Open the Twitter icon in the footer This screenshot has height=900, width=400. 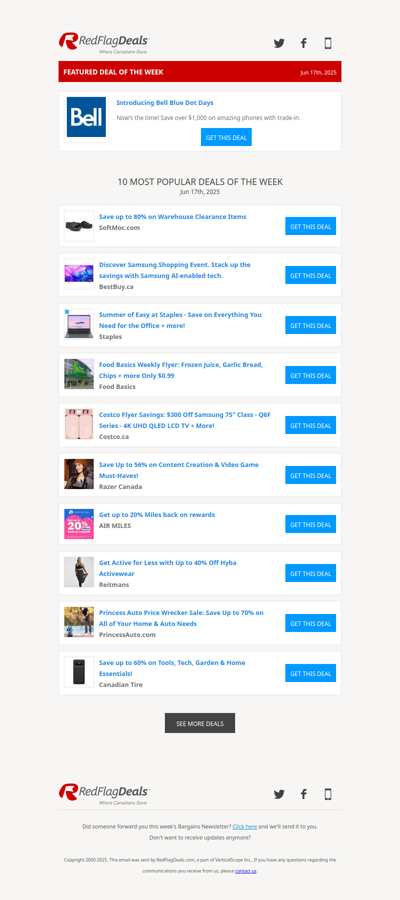(x=279, y=794)
